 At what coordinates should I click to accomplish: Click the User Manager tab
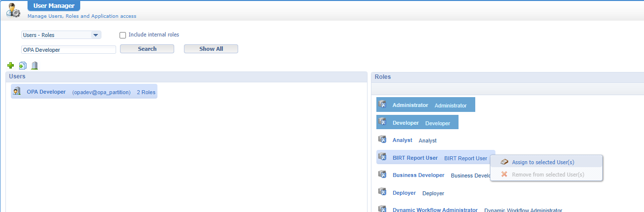[x=54, y=6]
